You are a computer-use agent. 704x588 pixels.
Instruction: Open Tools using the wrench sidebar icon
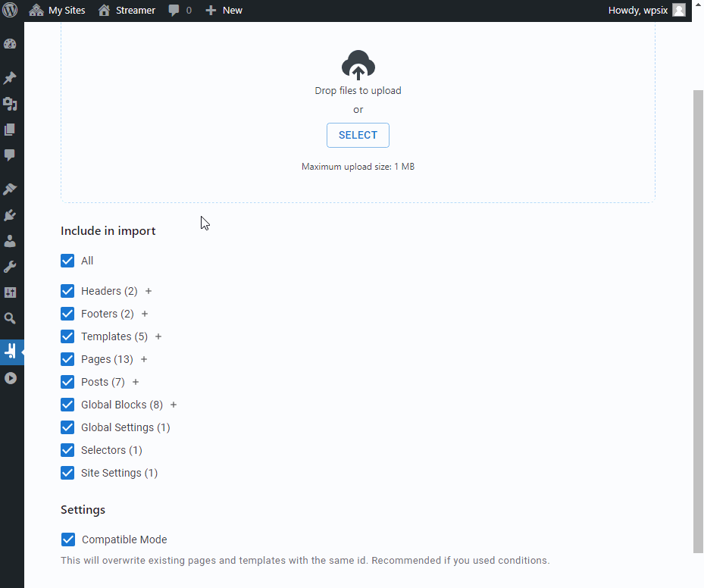pos(11,267)
